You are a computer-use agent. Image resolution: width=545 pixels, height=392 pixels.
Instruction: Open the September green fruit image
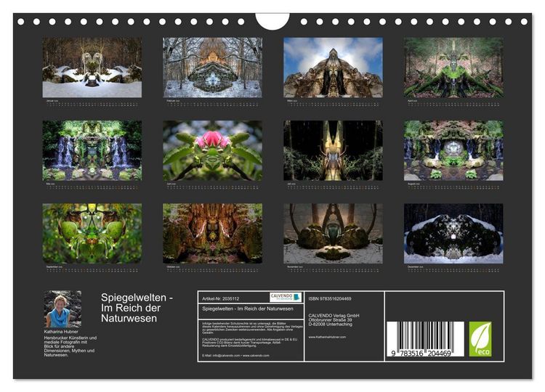point(92,233)
